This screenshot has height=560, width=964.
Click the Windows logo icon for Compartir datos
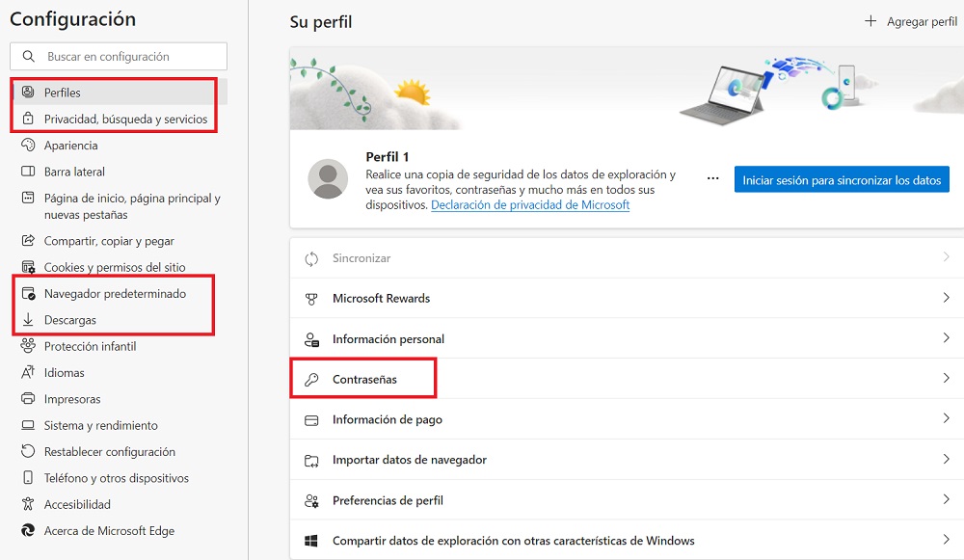tap(311, 541)
